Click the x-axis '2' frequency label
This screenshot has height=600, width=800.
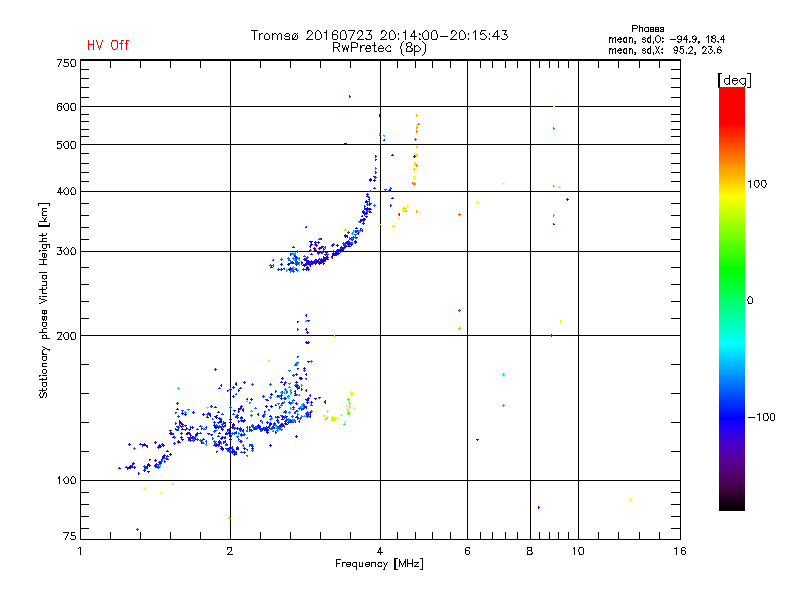(x=230, y=551)
